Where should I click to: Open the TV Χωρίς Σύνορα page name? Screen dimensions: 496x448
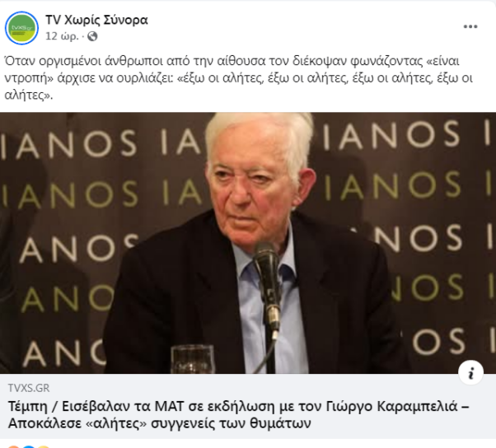96,20
